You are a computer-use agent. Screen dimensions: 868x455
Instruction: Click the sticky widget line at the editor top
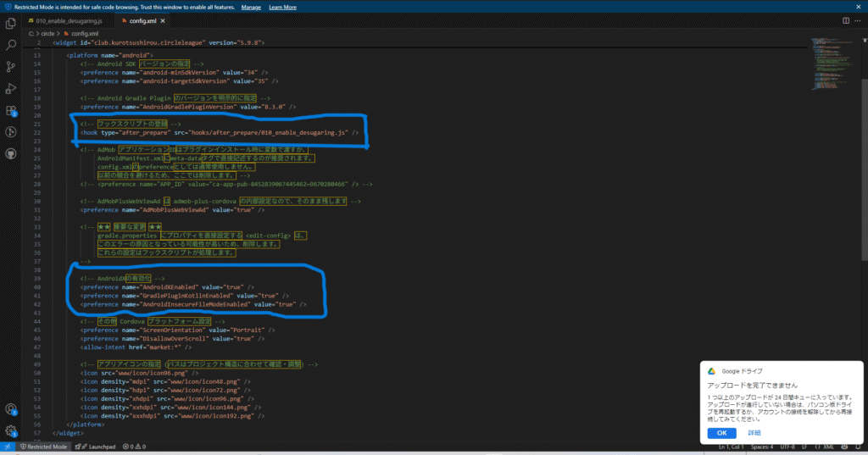(x=159, y=42)
